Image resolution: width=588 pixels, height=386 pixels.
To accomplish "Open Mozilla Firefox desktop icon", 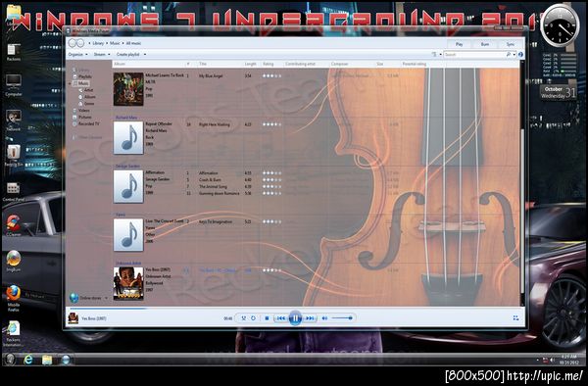I will (13, 298).
